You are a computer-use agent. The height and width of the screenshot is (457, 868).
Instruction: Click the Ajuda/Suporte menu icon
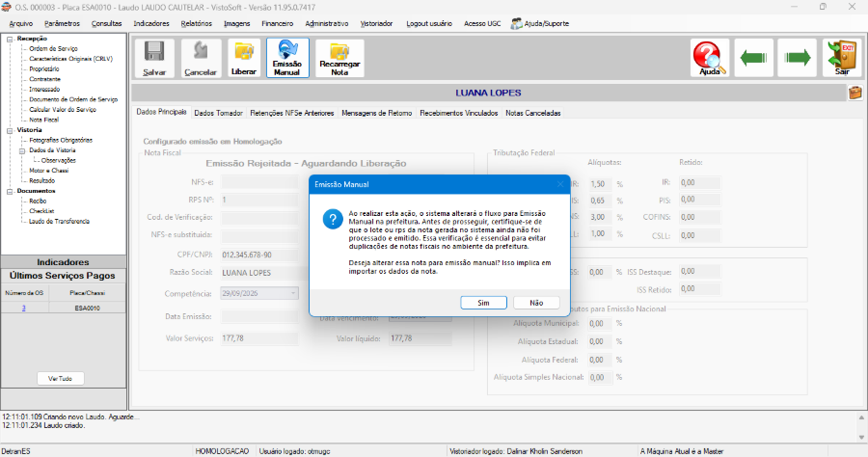point(516,24)
